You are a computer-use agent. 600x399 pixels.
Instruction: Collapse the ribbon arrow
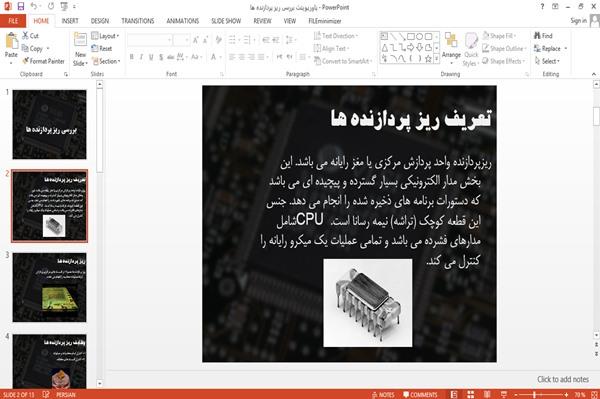coord(593,74)
